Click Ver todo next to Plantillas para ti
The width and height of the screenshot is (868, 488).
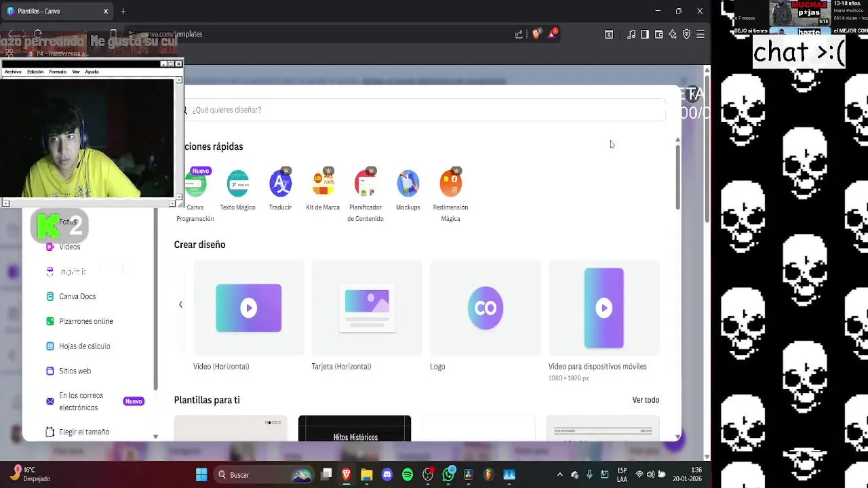pyautogui.click(x=646, y=400)
